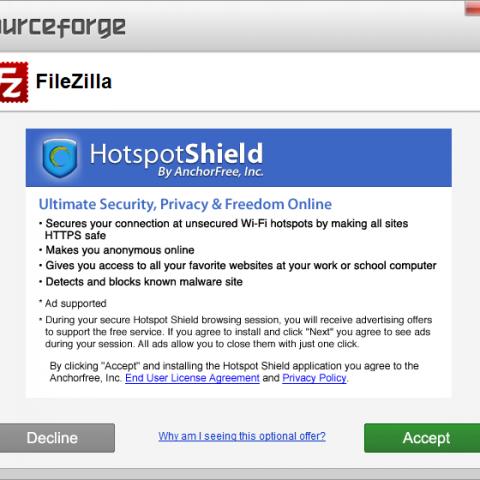
Task: Click the "Ad supported" note
Action: click(x=75, y=303)
